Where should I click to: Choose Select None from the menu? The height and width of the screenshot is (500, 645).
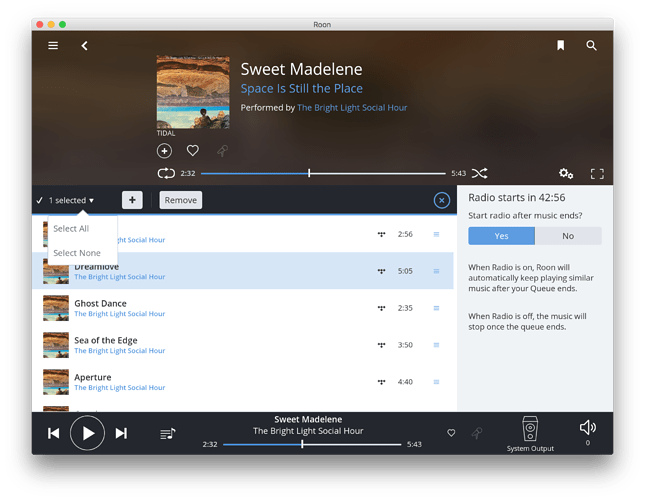tap(77, 253)
